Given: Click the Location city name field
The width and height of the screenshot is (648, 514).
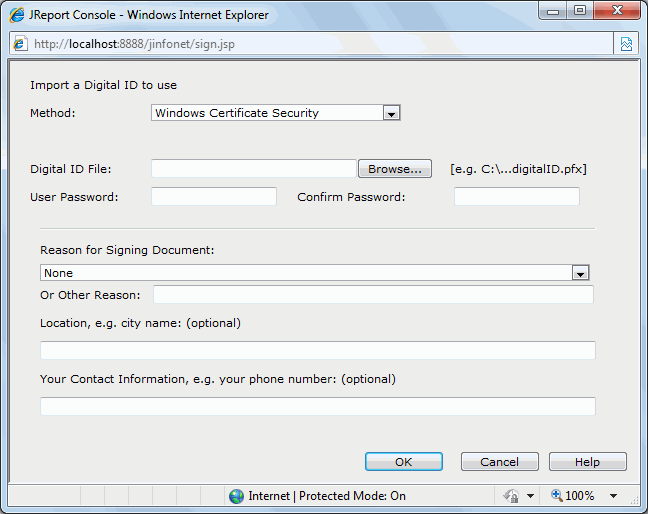Looking at the screenshot, I should (318, 350).
